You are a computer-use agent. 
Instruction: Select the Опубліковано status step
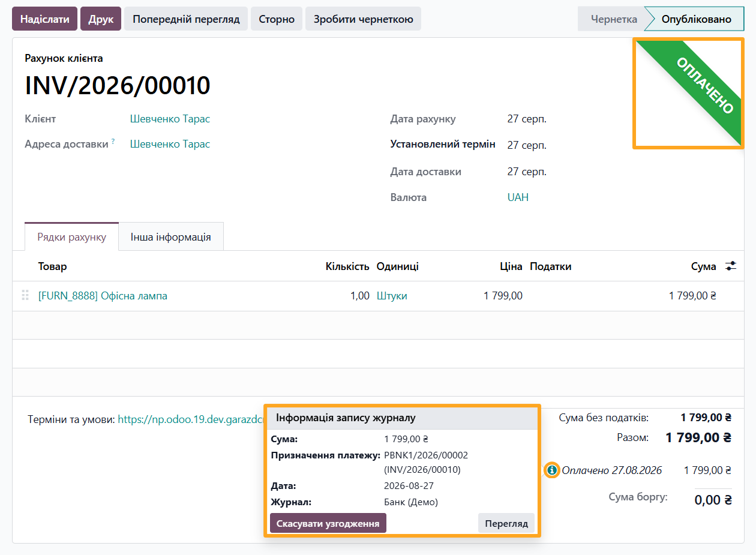(697, 19)
